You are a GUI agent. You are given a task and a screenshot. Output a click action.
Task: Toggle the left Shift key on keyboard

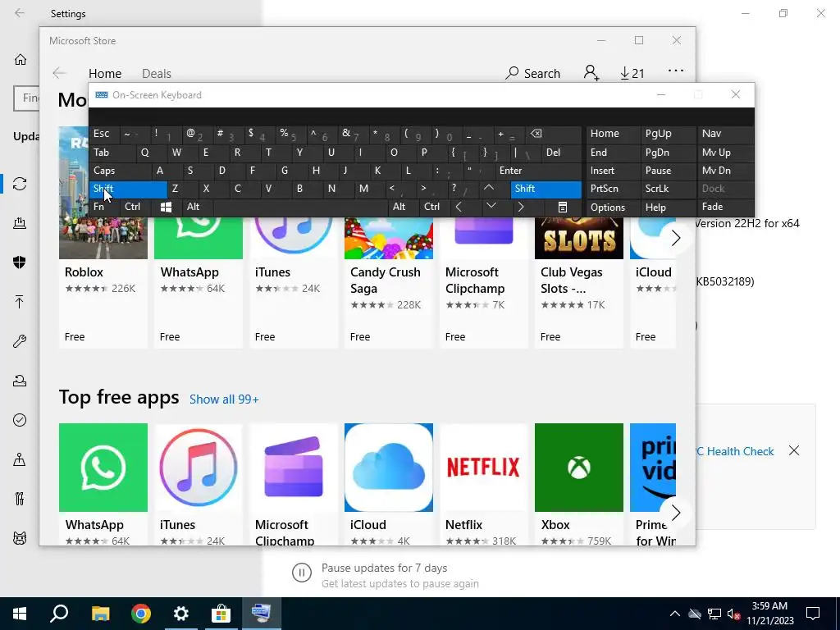[127, 189]
